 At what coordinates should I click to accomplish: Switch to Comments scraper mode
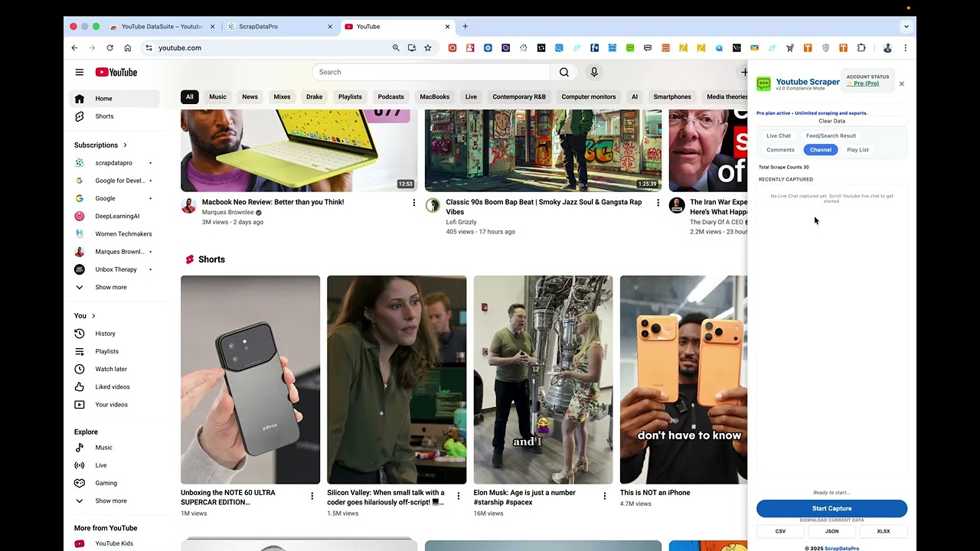780,150
